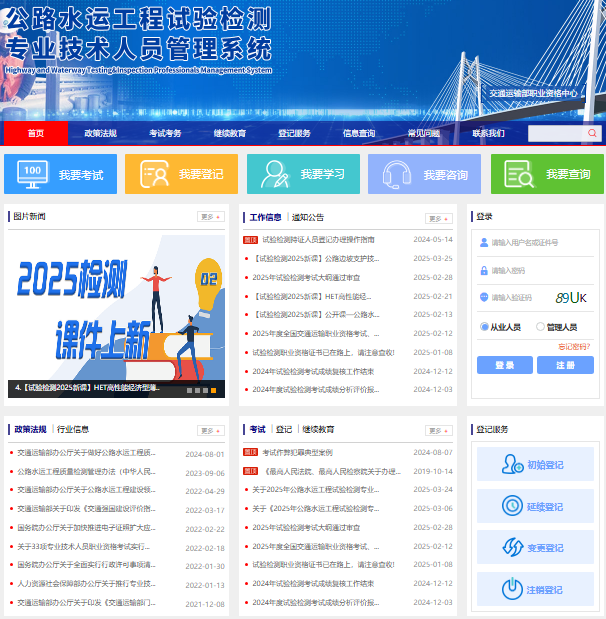Switch to the 工作信息 tab
This screenshot has height=619, width=606.
click(x=265, y=217)
